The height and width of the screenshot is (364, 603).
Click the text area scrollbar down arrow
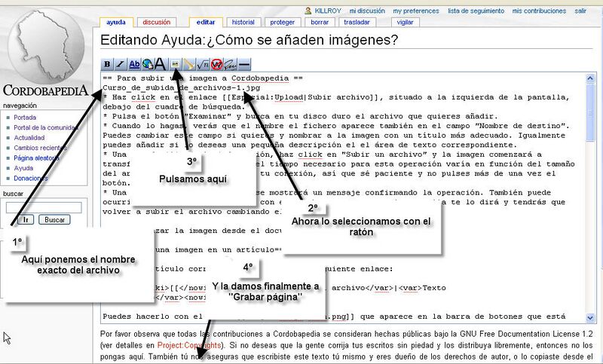point(590,318)
